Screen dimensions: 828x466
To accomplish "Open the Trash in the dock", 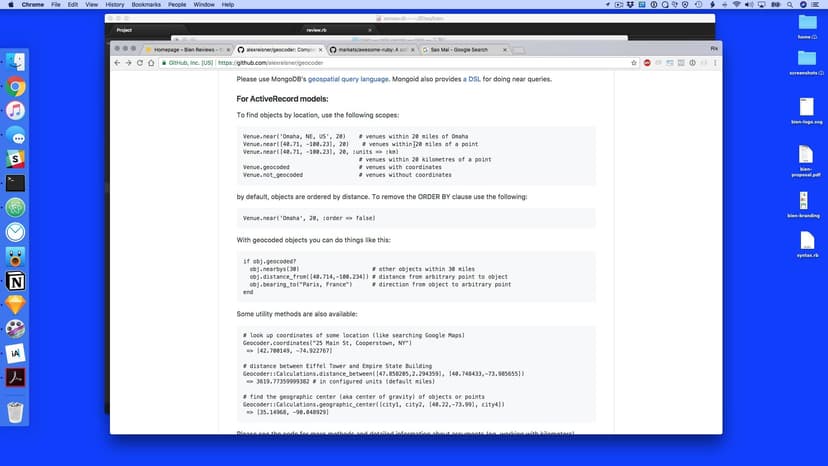I will (16, 411).
